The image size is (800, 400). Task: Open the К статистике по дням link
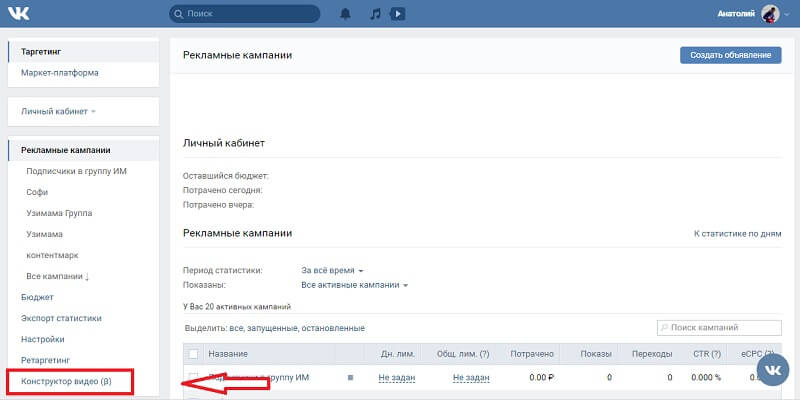point(737,233)
